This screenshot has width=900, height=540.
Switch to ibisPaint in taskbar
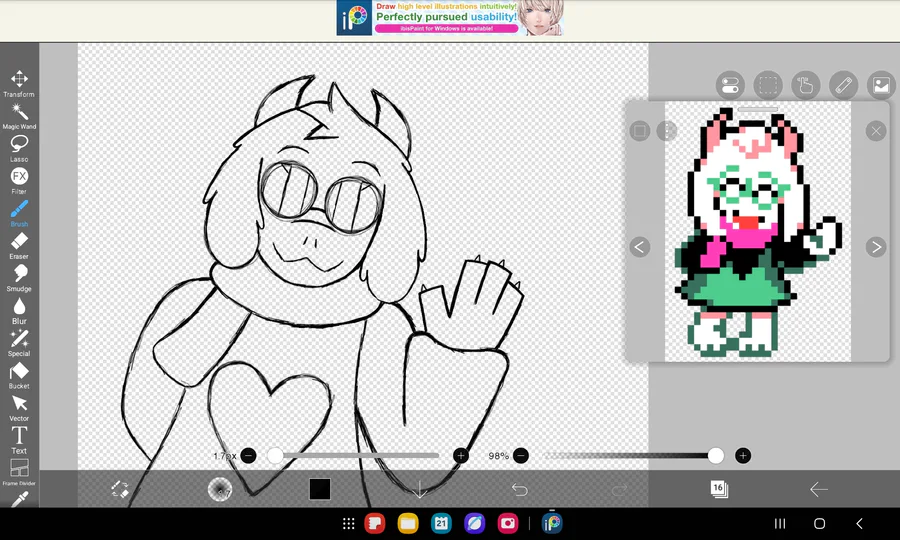552,523
